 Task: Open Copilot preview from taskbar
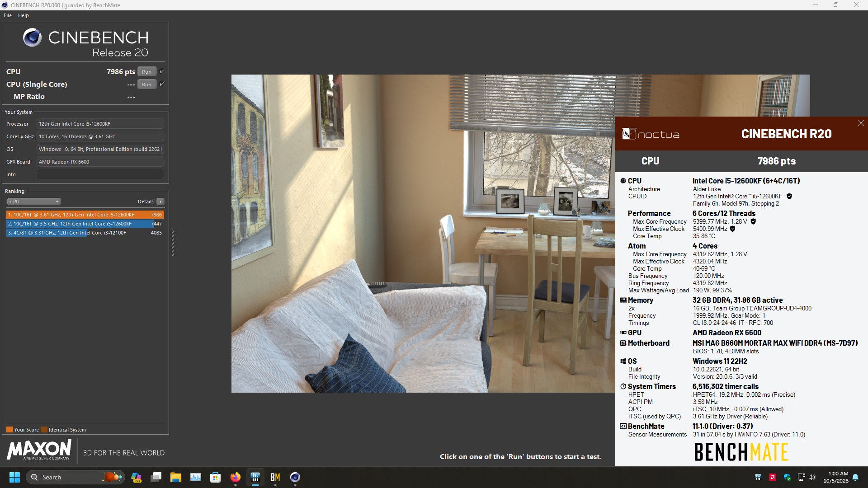pos(136,477)
